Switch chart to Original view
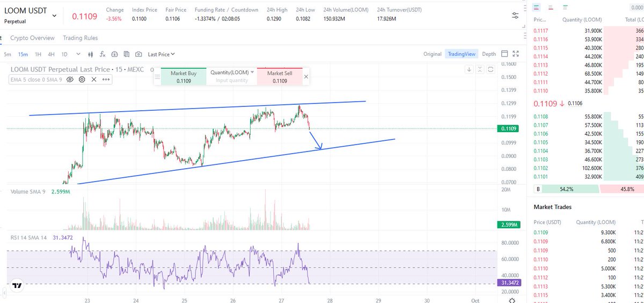Image resolution: width=644 pixels, height=303 pixels. click(x=432, y=54)
